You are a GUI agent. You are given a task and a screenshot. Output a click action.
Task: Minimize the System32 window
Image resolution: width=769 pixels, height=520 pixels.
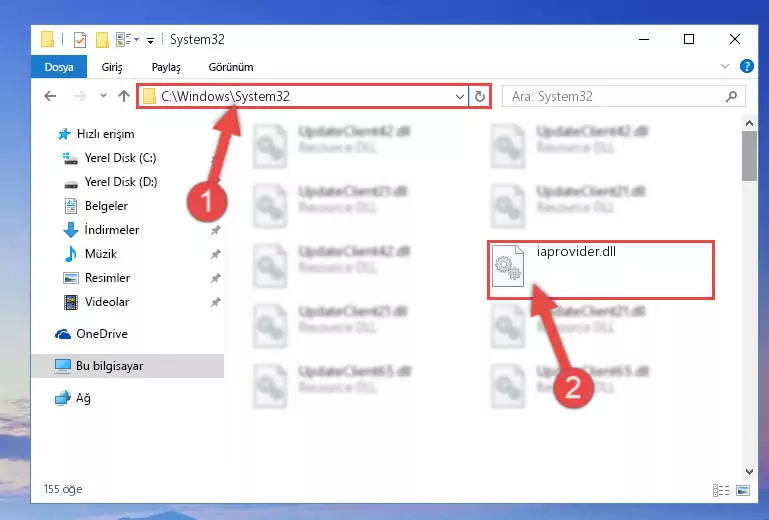pos(644,39)
